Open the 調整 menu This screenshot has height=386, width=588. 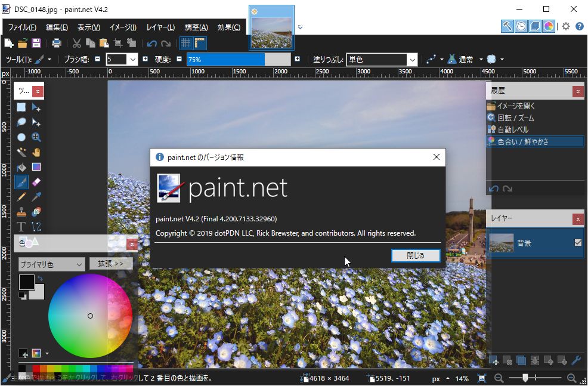(196, 26)
